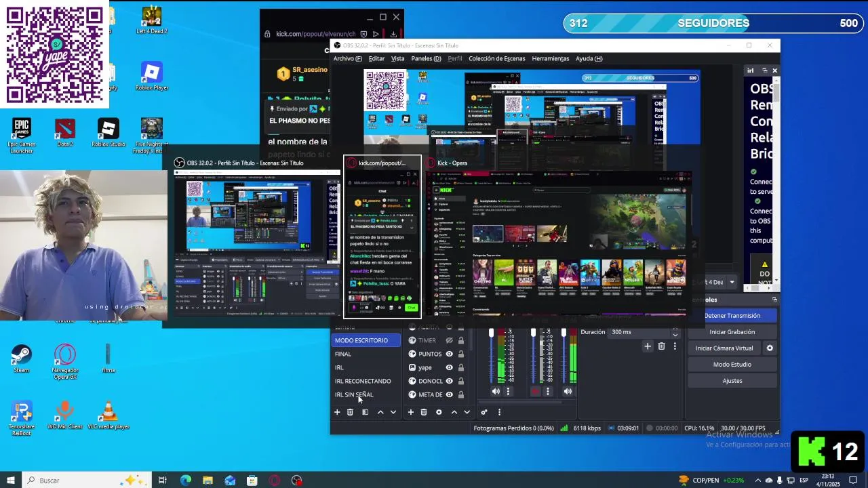Open Archivo menu in OBS
This screenshot has height=488, width=868.
[x=347, y=58]
